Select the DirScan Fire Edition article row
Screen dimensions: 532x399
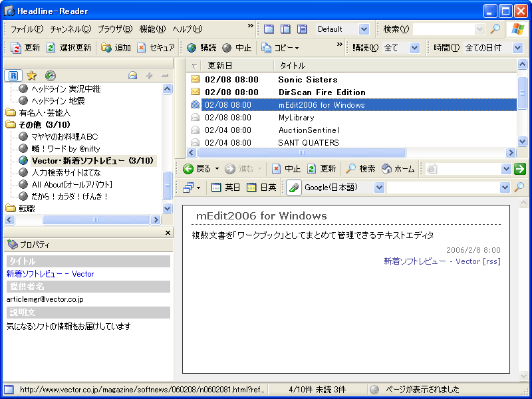352,92
